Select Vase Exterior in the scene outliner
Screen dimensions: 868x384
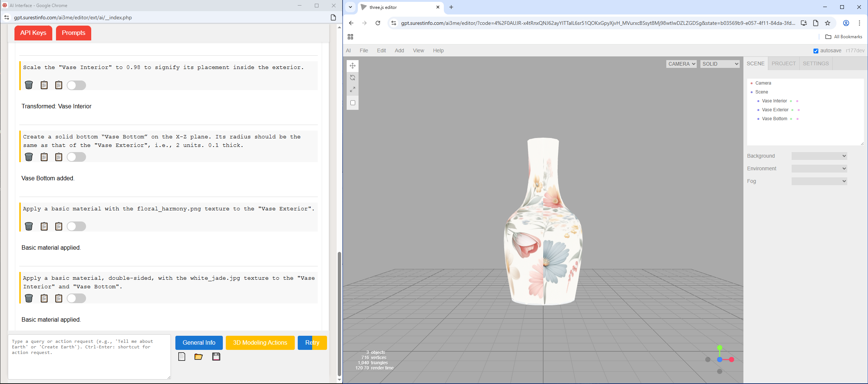775,110
